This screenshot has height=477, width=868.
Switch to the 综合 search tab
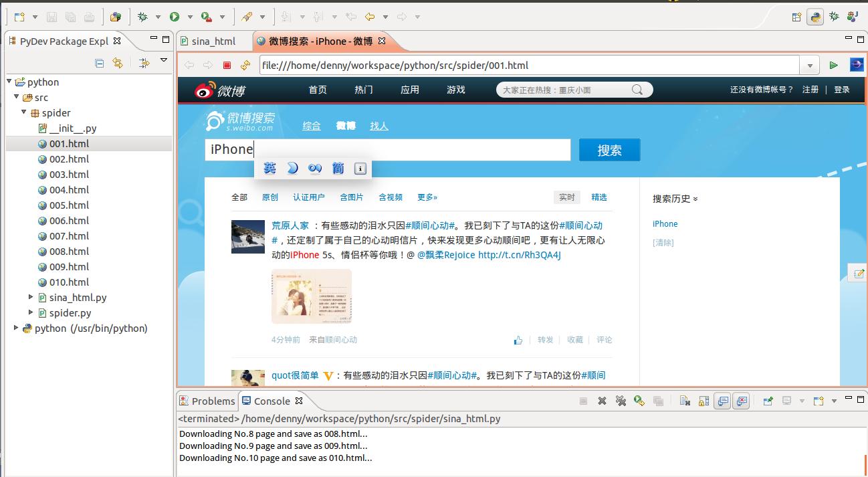click(x=312, y=126)
